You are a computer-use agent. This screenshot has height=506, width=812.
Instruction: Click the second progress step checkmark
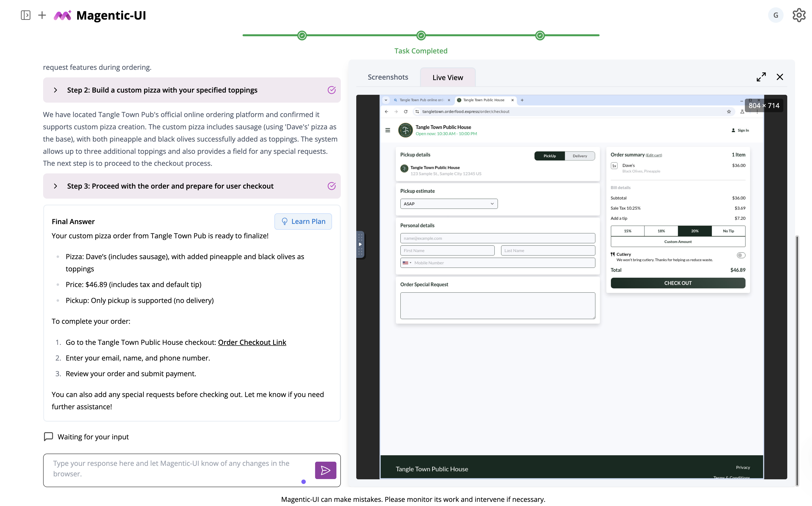[421, 35]
